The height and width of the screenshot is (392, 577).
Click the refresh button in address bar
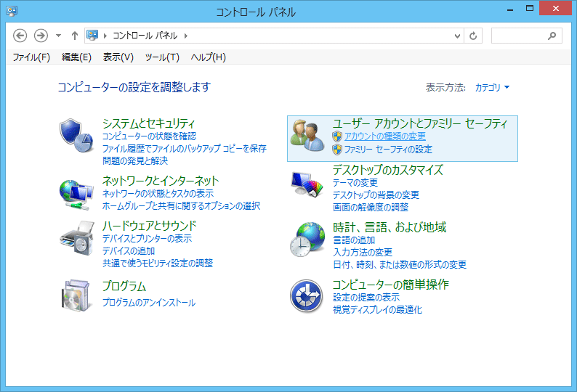[x=473, y=36]
